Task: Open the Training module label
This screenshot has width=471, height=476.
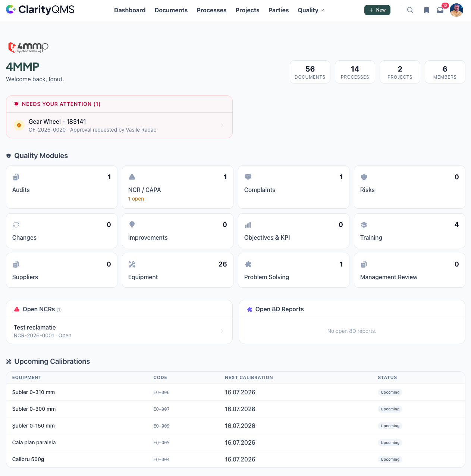Action: (371, 237)
